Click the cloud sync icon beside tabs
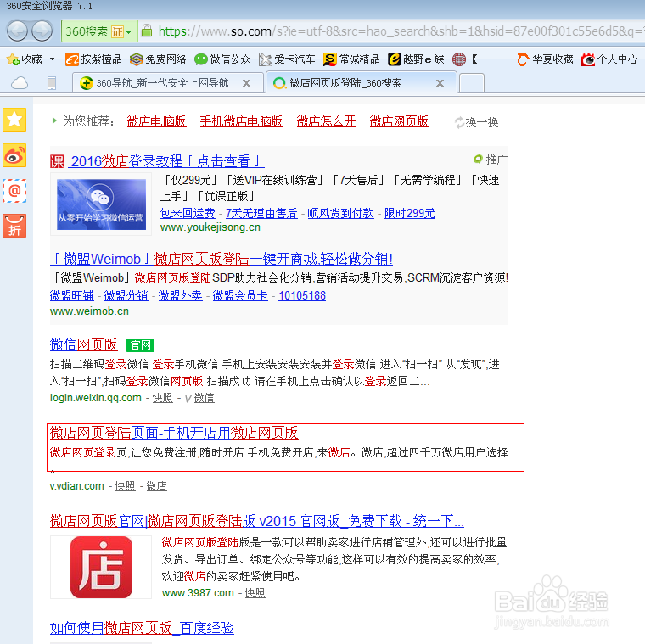Viewport: 645px width, 644px height. tap(20, 83)
